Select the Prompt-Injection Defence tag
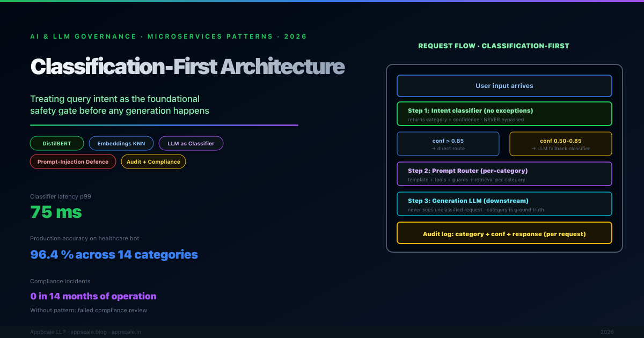The width and height of the screenshot is (644, 338). 73,161
